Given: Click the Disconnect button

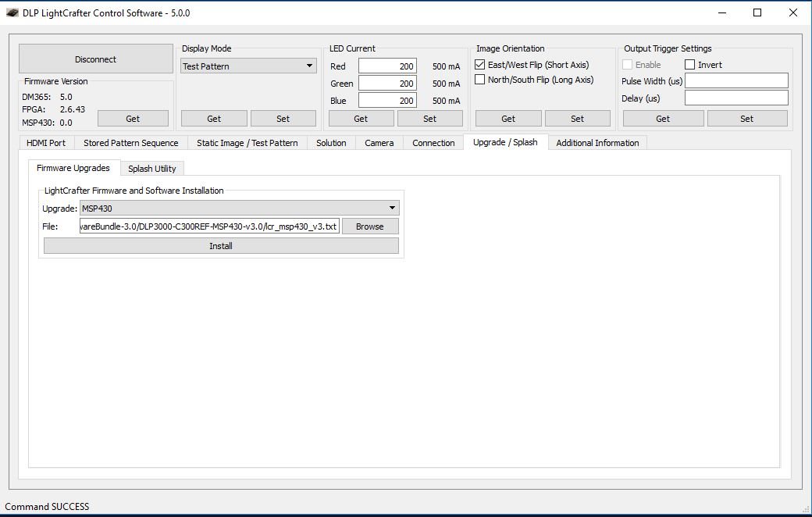Looking at the screenshot, I should click(96, 59).
